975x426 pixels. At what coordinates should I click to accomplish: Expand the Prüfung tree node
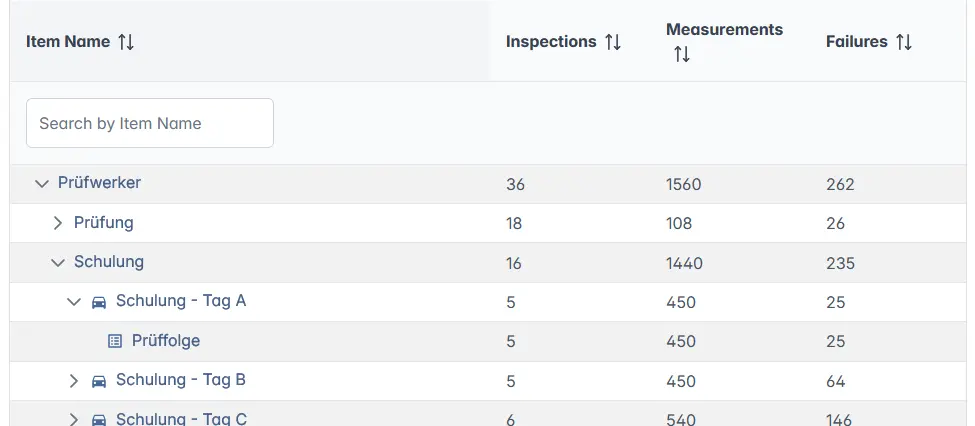[x=58, y=223]
